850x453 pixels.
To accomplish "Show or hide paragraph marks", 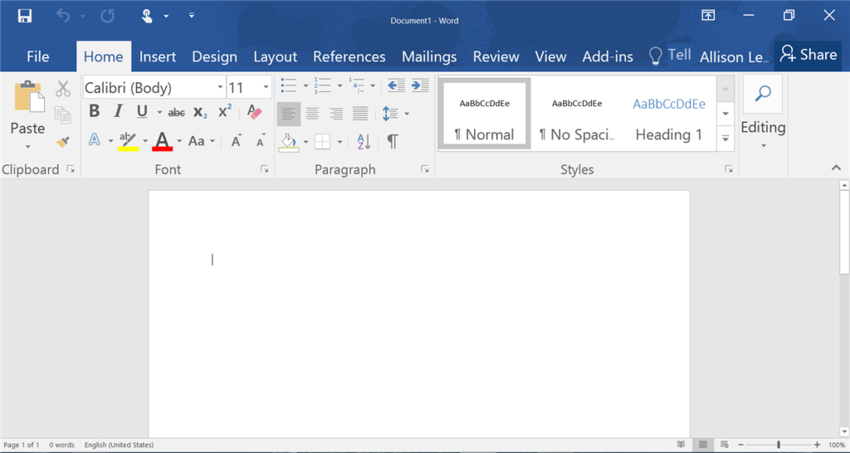I will point(392,141).
